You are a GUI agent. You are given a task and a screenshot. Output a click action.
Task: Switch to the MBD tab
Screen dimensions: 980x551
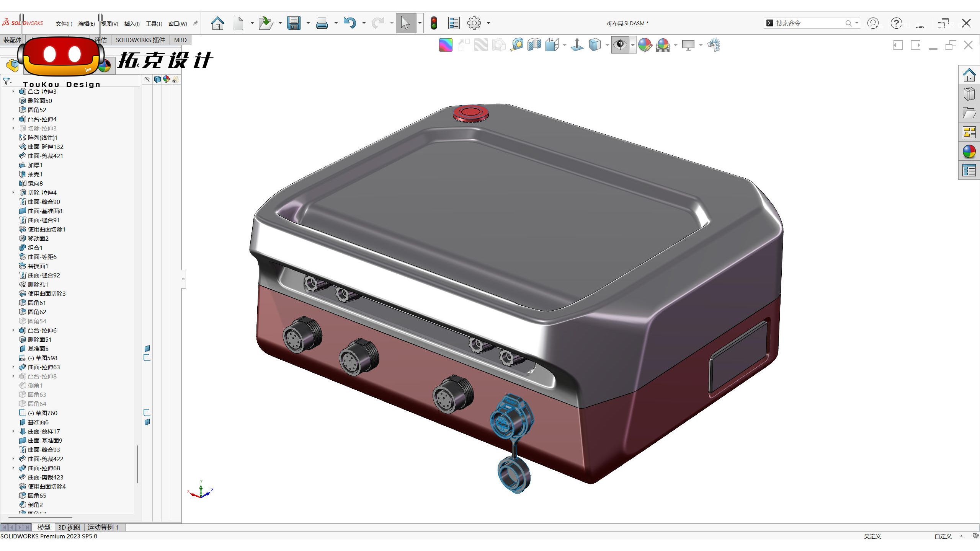point(180,40)
